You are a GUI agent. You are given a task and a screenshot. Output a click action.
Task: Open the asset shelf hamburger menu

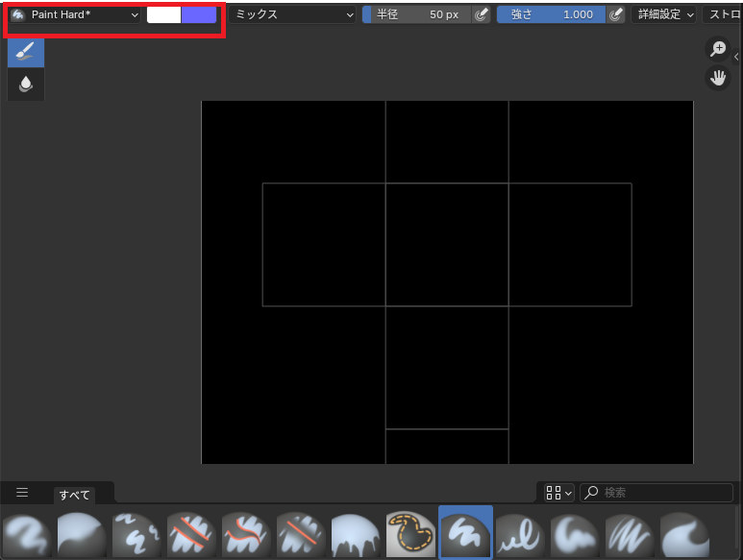pyautogui.click(x=22, y=493)
